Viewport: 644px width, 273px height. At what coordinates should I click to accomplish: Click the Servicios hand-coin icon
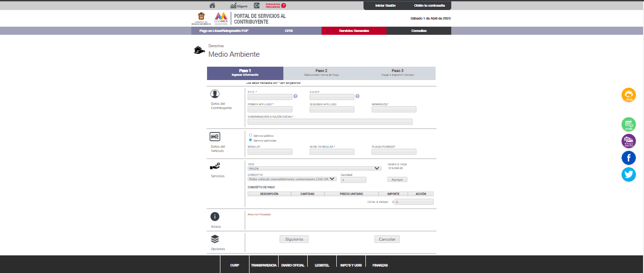[215, 166]
